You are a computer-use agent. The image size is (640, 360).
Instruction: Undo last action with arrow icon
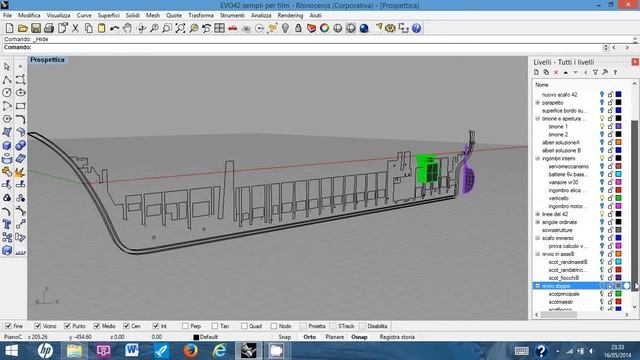pos(115,28)
